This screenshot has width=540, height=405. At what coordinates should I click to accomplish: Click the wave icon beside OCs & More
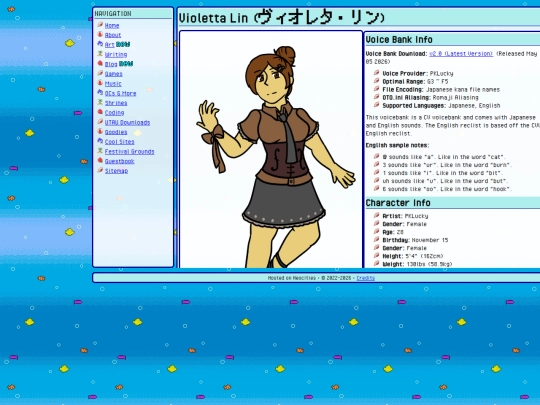100,92
